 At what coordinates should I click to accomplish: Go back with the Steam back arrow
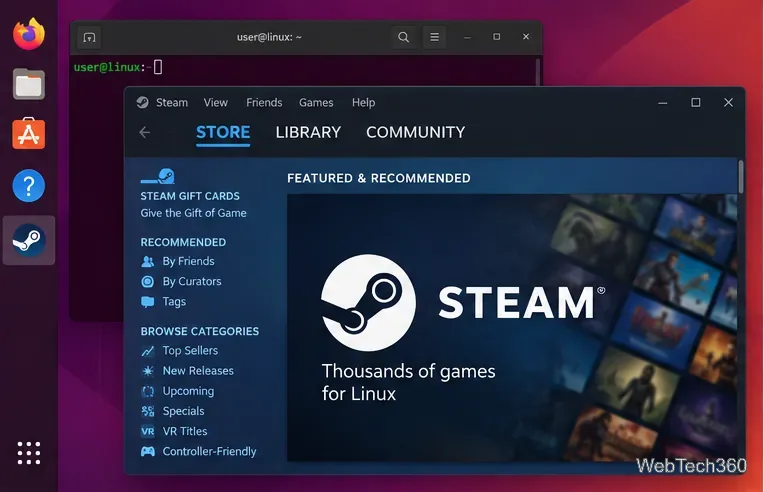[x=145, y=132]
